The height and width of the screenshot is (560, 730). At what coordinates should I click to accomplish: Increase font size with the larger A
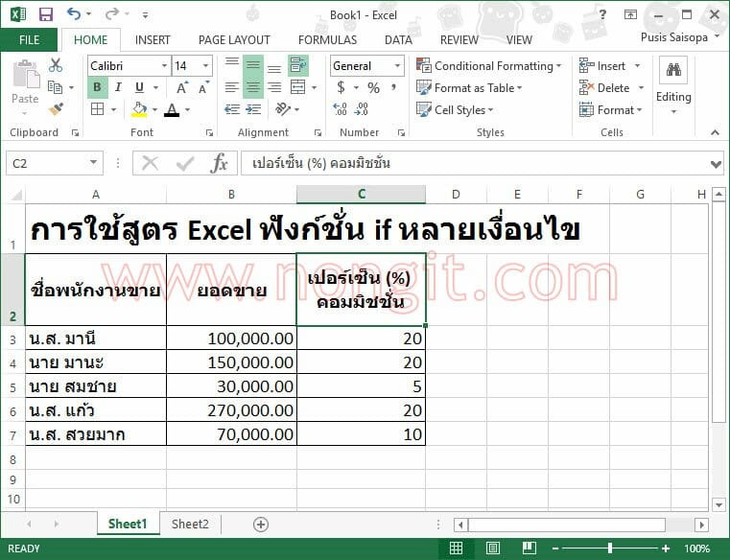(x=182, y=87)
